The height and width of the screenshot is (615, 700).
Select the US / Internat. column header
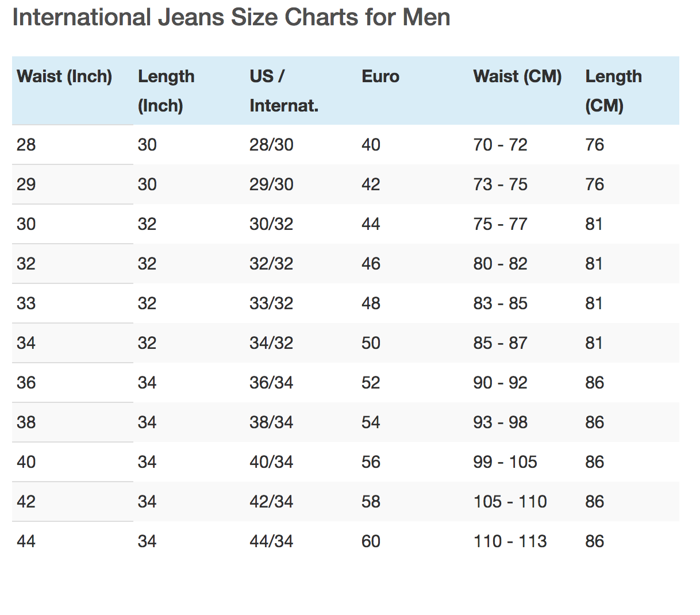click(284, 91)
